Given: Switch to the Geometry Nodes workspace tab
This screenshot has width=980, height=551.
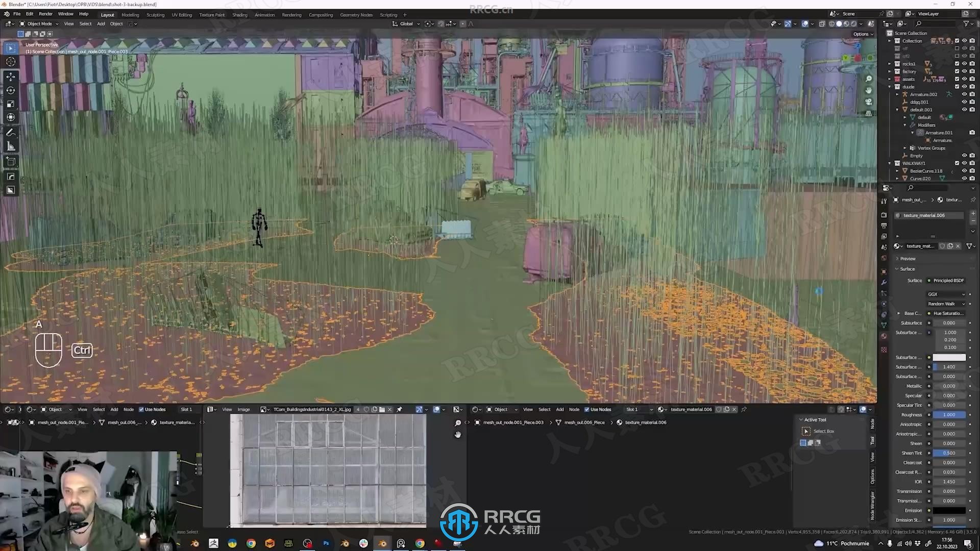Looking at the screenshot, I should coord(356,15).
